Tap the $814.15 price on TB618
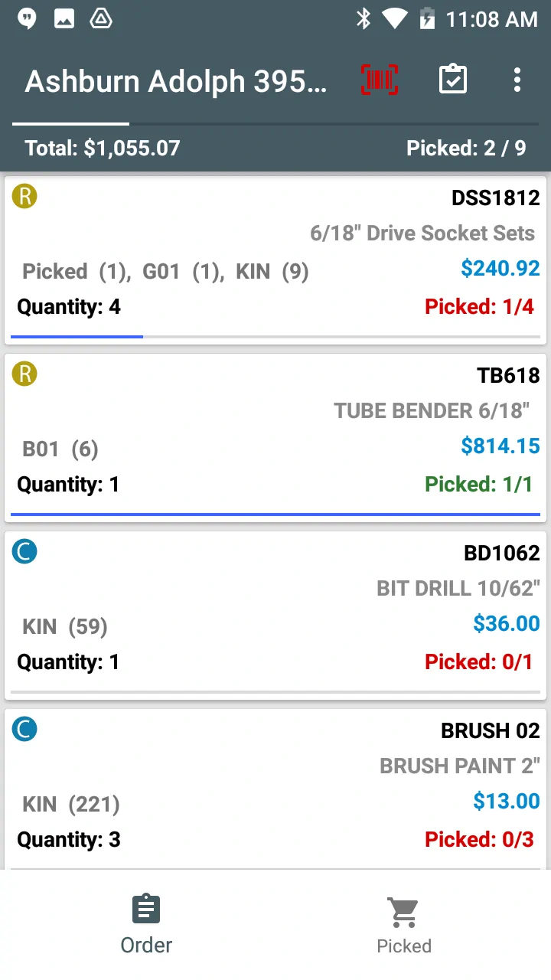The width and height of the screenshot is (551, 980). (x=500, y=446)
